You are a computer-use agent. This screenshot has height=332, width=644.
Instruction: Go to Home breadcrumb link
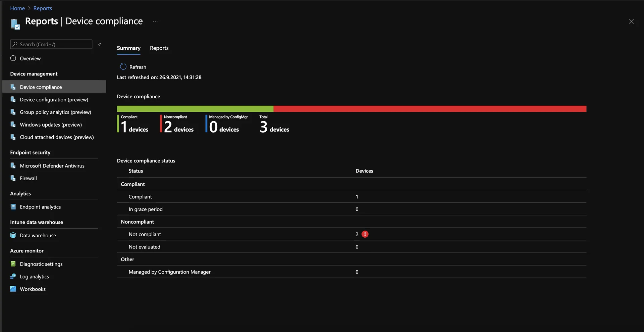[x=17, y=8]
